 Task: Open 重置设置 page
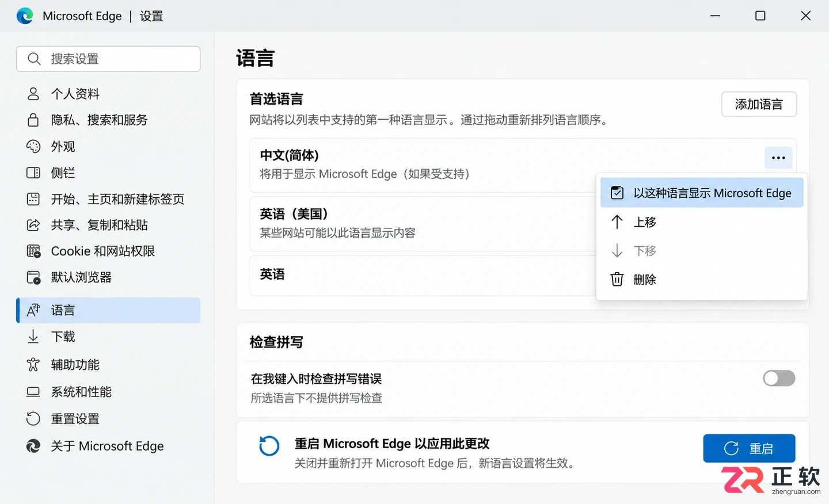pyautogui.click(x=108, y=418)
